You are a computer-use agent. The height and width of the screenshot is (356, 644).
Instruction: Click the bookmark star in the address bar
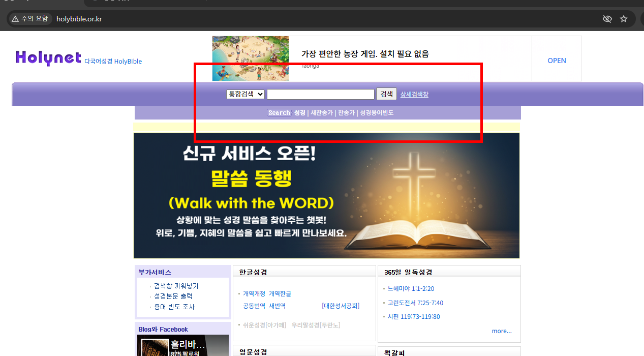click(623, 19)
